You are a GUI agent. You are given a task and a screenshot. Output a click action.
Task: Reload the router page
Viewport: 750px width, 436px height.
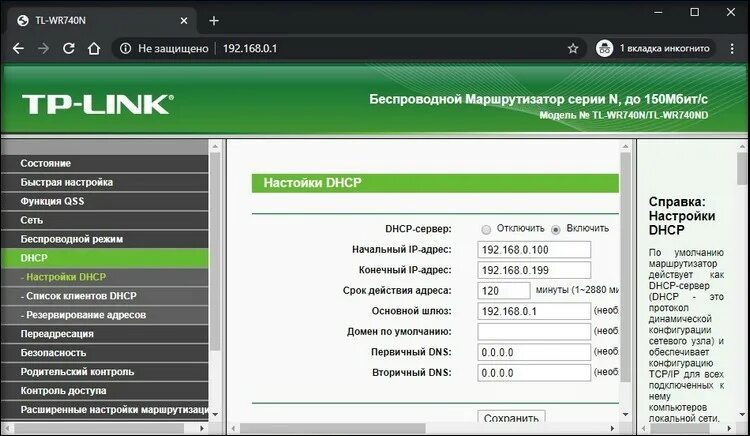click(x=69, y=48)
